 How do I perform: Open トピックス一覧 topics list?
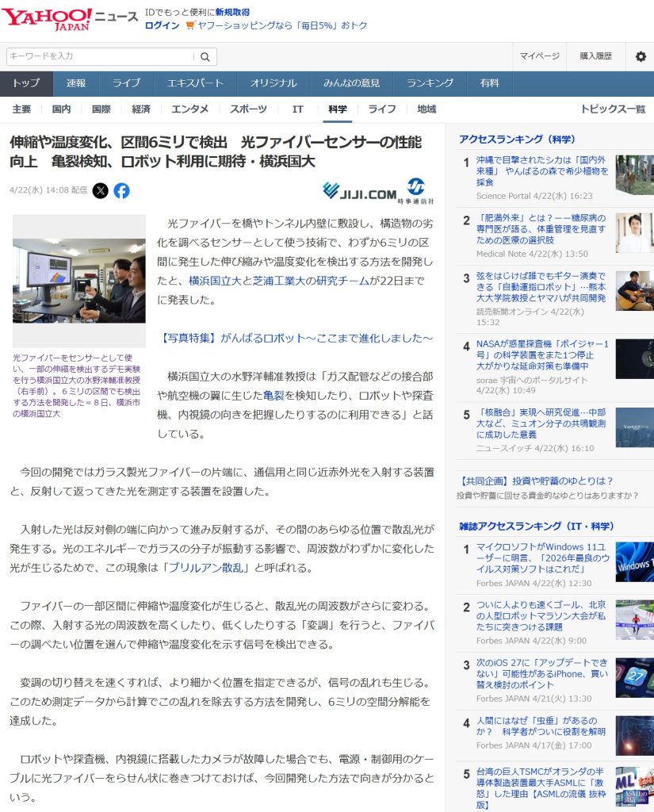pos(612,109)
